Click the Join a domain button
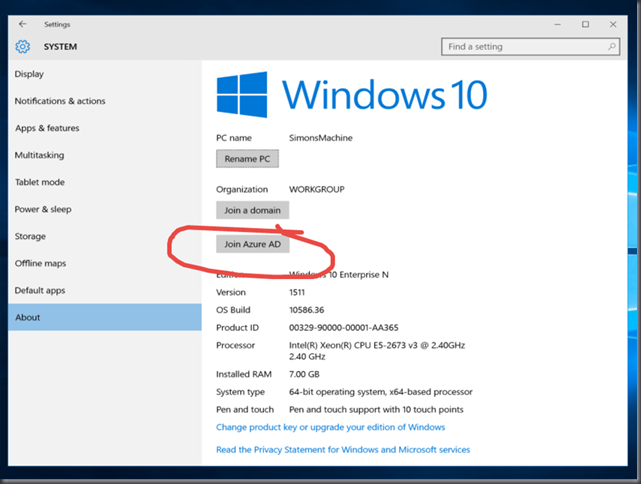 coord(252,210)
